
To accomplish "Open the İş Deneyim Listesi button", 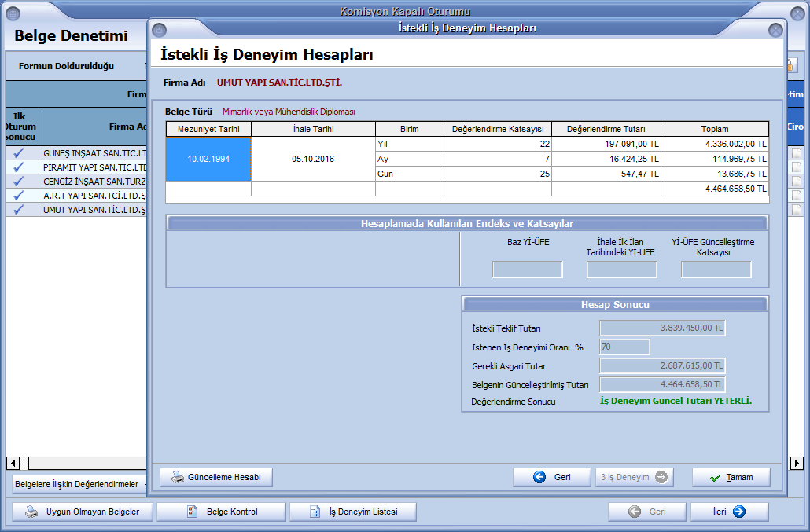I will 315,512.
